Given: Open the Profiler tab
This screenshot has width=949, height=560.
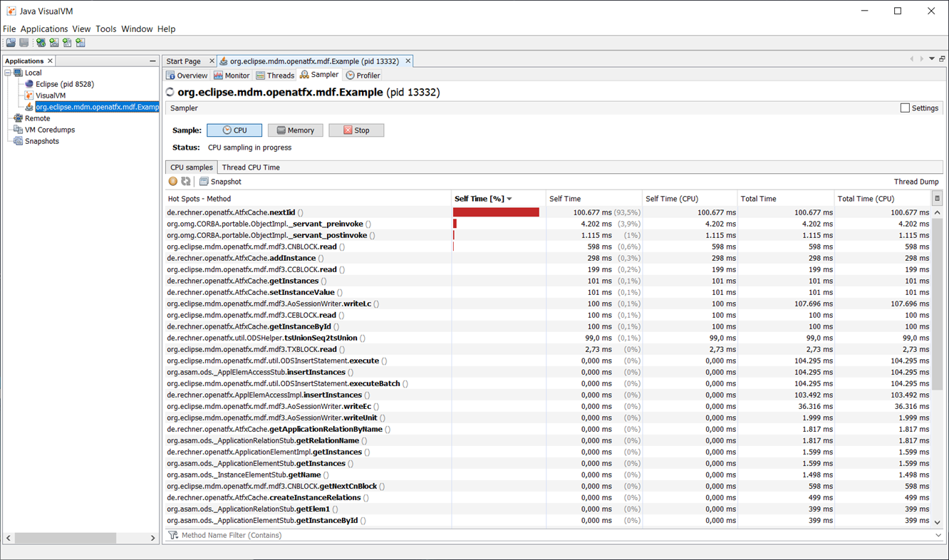Looking at the screenshot, I should pos(363,76).
